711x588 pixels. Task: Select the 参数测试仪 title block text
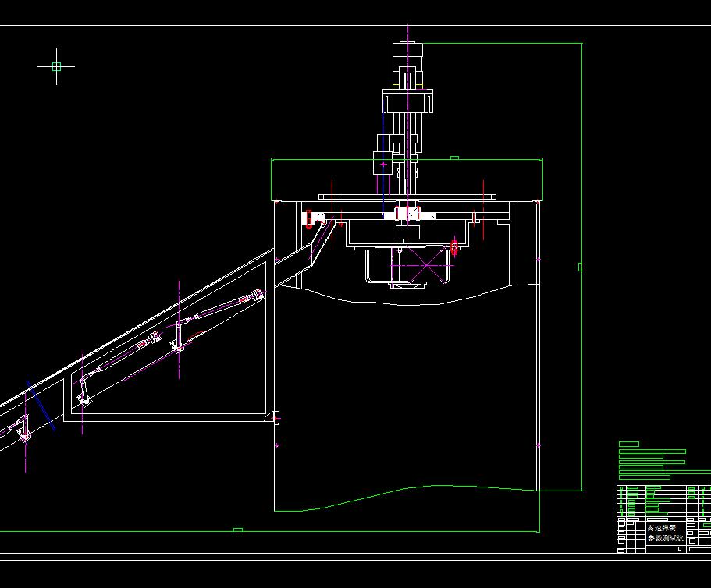666,538
